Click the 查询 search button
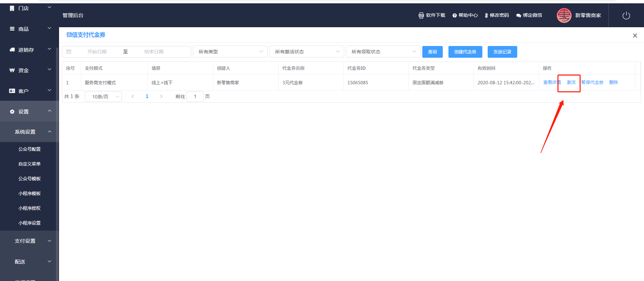The height and width of the screenshot is (281, 644). (x=432, y=52)
